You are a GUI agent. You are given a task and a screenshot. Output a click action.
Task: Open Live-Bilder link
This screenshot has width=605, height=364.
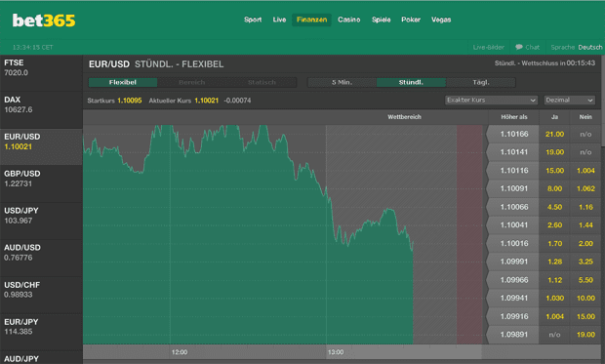[489, 48]
